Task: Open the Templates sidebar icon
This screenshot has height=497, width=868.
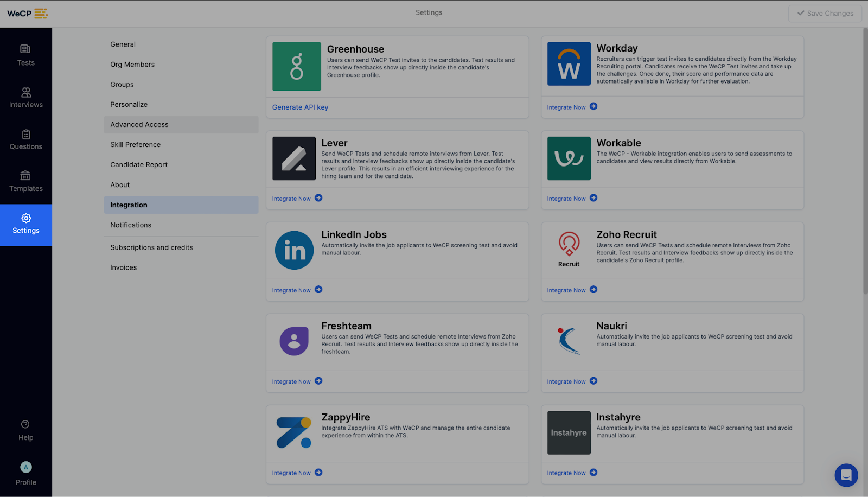Action: click(x=25, y=175)
